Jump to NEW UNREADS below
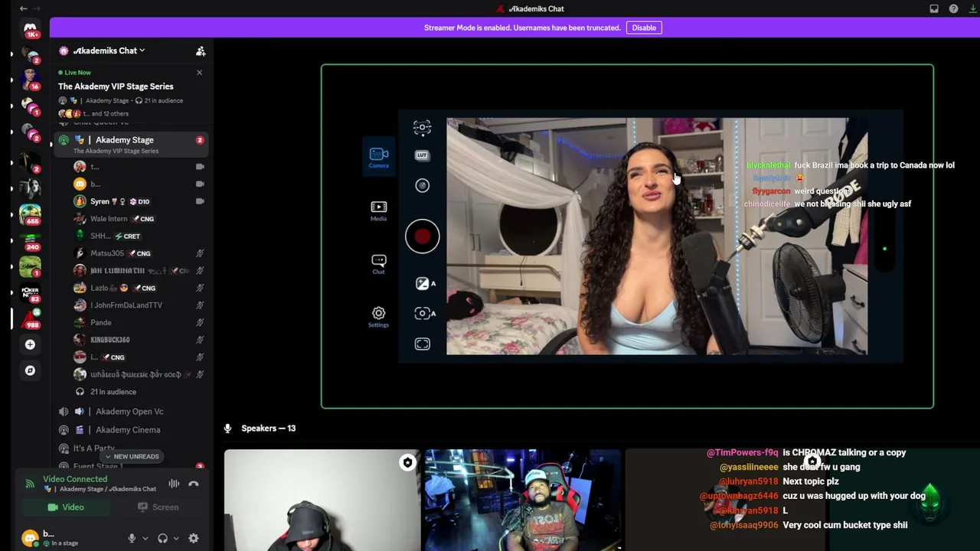The height and width of the screenshot is (551, 980). coord(132,457)
